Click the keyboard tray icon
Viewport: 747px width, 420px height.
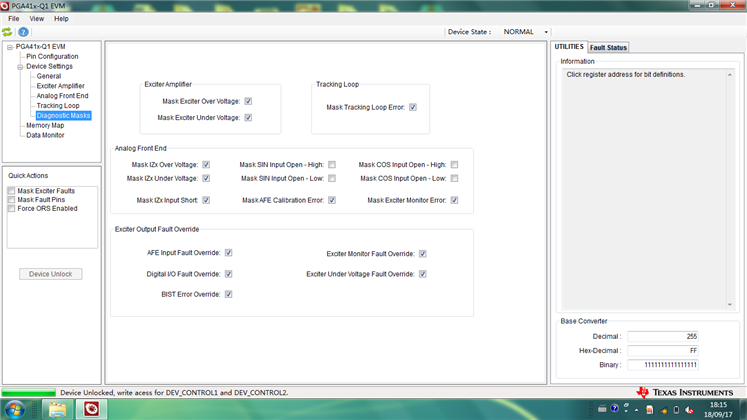(602, 409)
